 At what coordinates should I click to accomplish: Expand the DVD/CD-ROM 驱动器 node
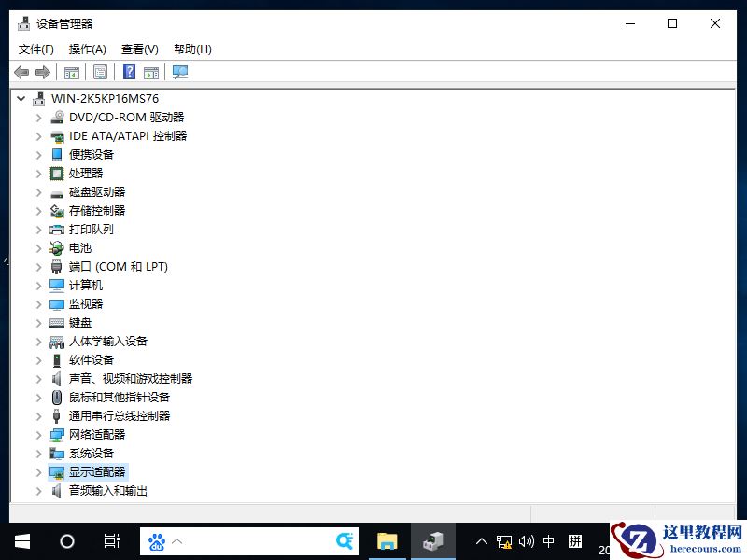pos(37,117)
